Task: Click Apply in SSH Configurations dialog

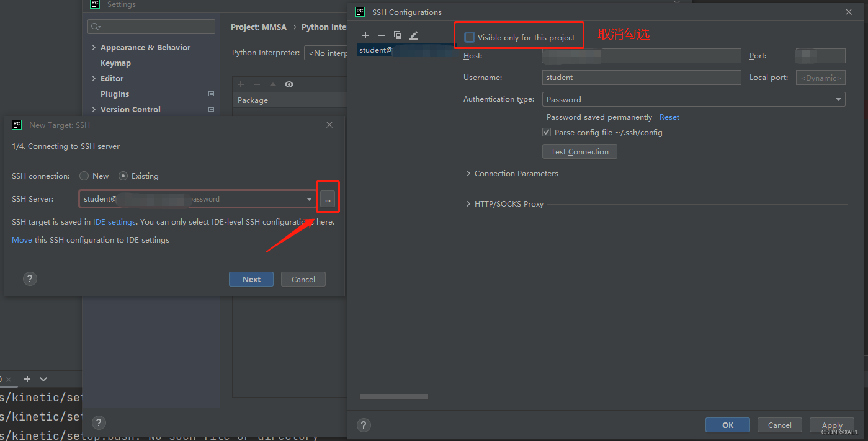Action: 832,425
